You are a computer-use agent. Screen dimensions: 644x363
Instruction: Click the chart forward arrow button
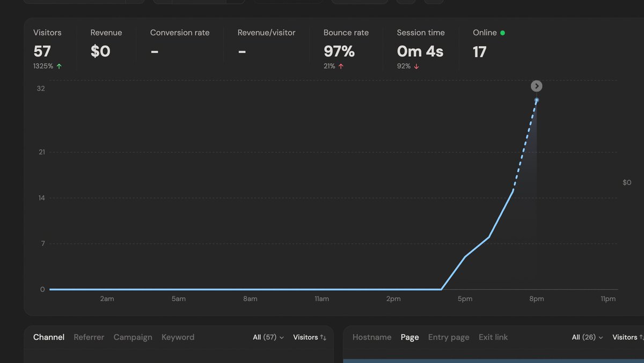pos(536,86)
